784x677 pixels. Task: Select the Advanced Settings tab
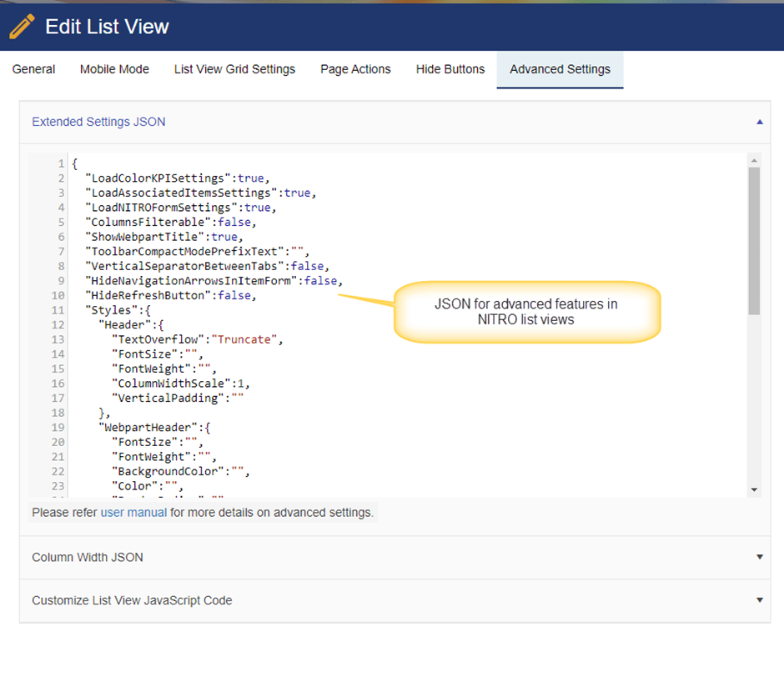(x=560, y=69)
